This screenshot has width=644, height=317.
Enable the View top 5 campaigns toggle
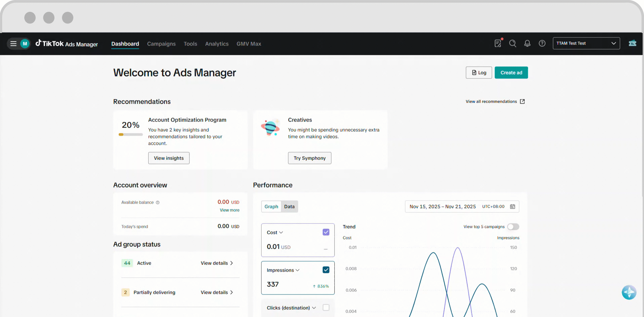pos(513,226)
